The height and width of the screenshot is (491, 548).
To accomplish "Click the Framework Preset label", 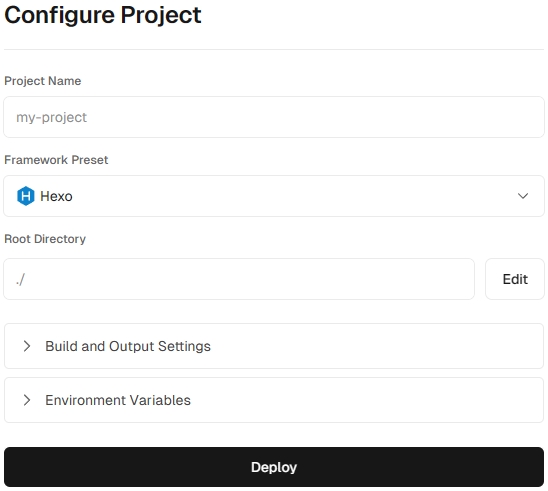I will pos(56,160).
